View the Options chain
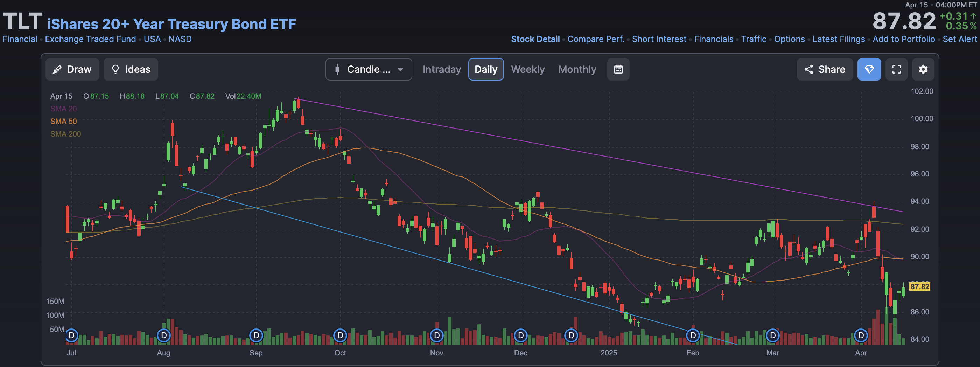980x367 pixels. tap(789, 39)
